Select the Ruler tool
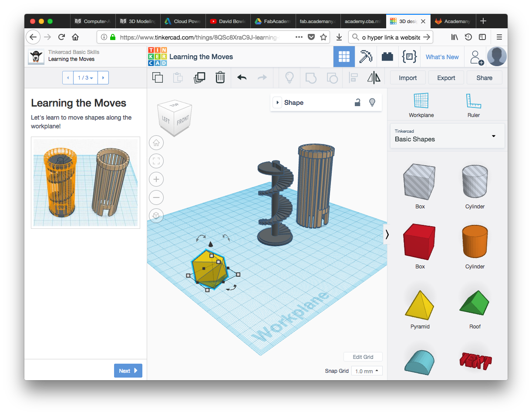Viewport: 532px width, 415px height. (474, 105)
